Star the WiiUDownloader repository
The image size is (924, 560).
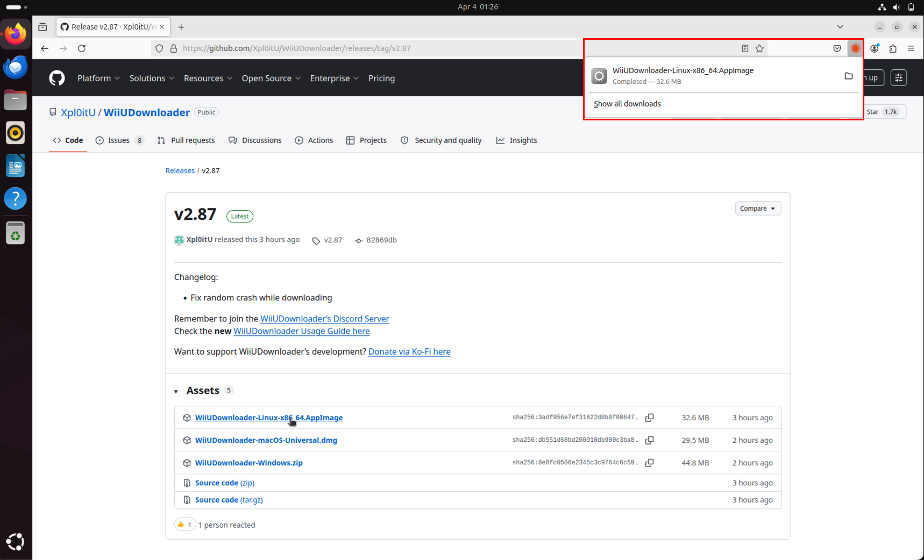[x=873, y=112]
